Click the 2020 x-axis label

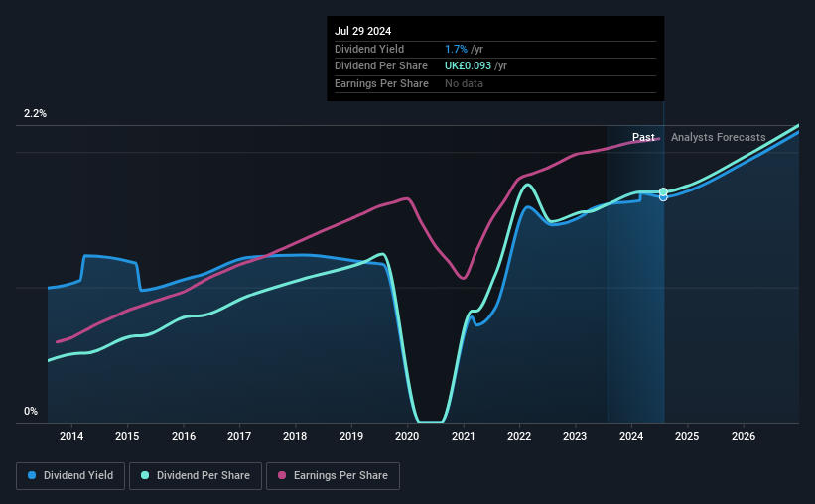pyautogui.click(x=407, y=436)
